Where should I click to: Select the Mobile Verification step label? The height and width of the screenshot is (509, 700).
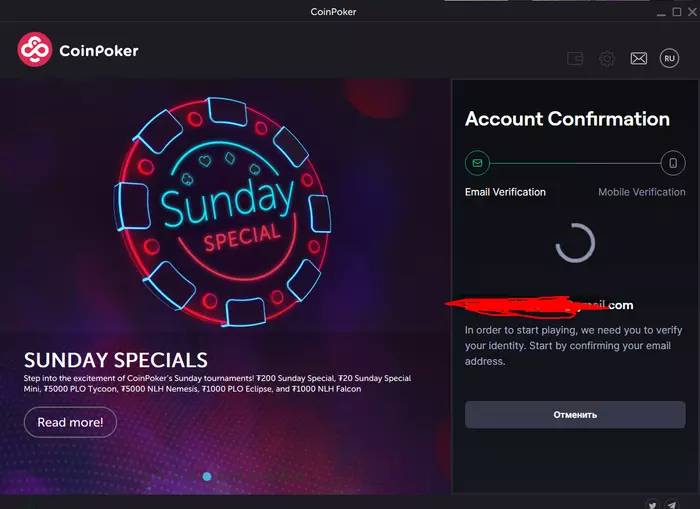642,192
